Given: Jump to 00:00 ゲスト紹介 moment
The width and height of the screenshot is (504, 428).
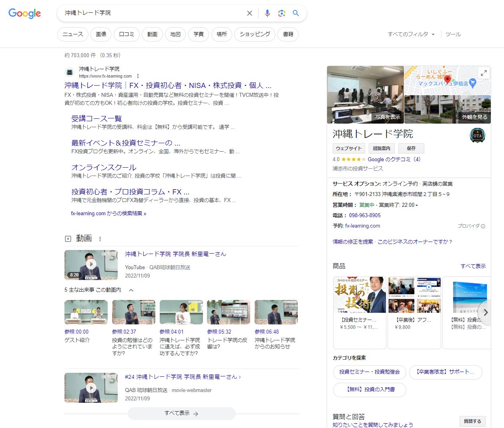Looking at the screenshot, I should 86,322.
